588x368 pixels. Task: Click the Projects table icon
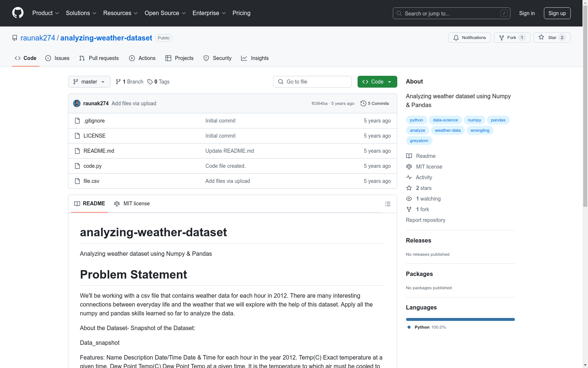click(168, 58)
